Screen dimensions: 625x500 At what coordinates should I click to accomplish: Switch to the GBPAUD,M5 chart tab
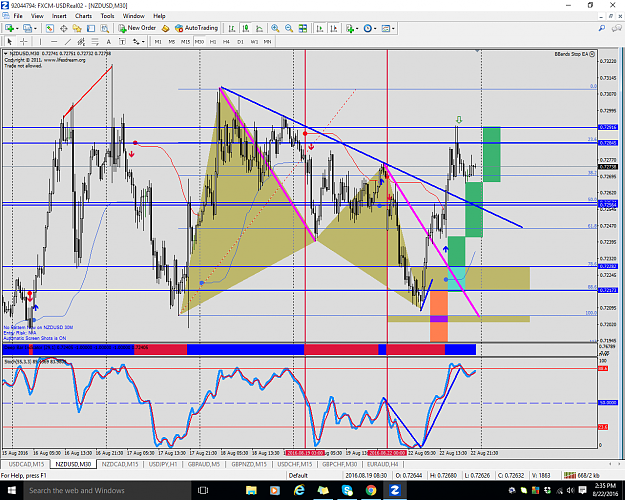click(x=204, y=464)
